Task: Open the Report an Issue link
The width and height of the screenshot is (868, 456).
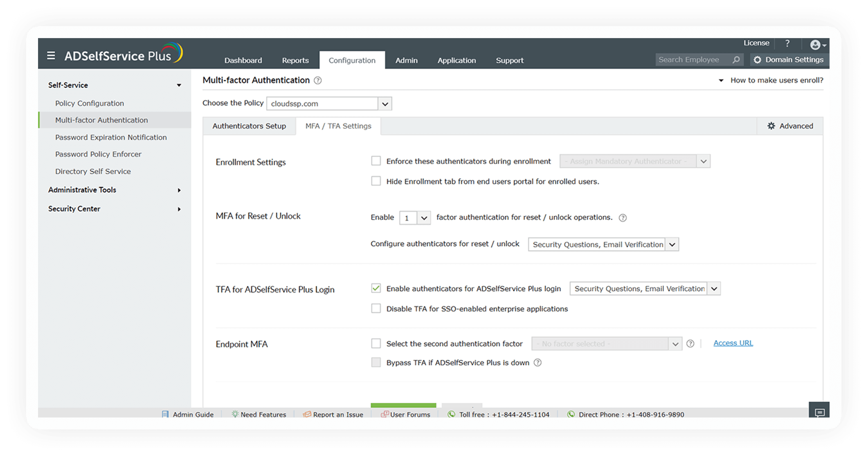Action: 338,414
